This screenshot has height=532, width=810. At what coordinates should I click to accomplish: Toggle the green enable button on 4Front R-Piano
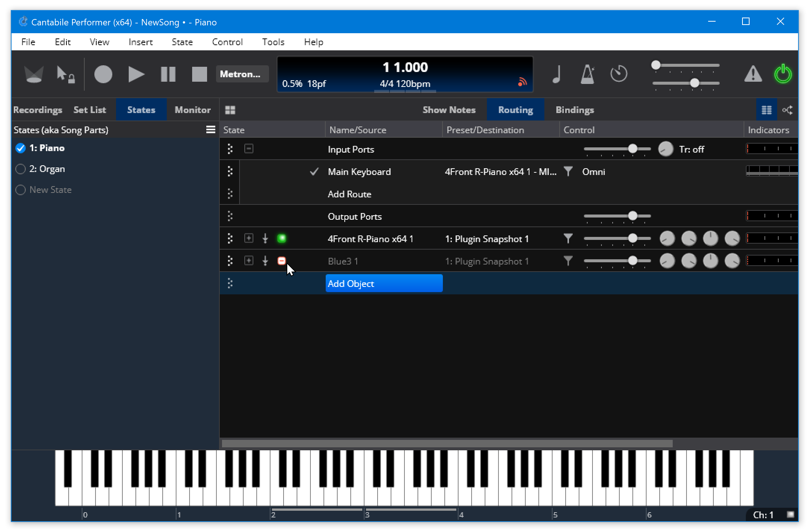click(x=281, y=239)
